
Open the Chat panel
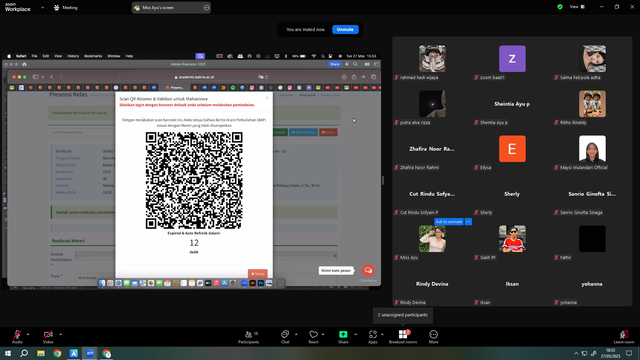(x=285, y=337)
